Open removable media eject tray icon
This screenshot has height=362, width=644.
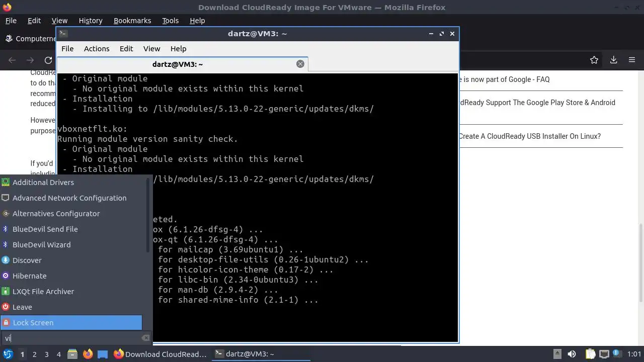tap(557, 354)
